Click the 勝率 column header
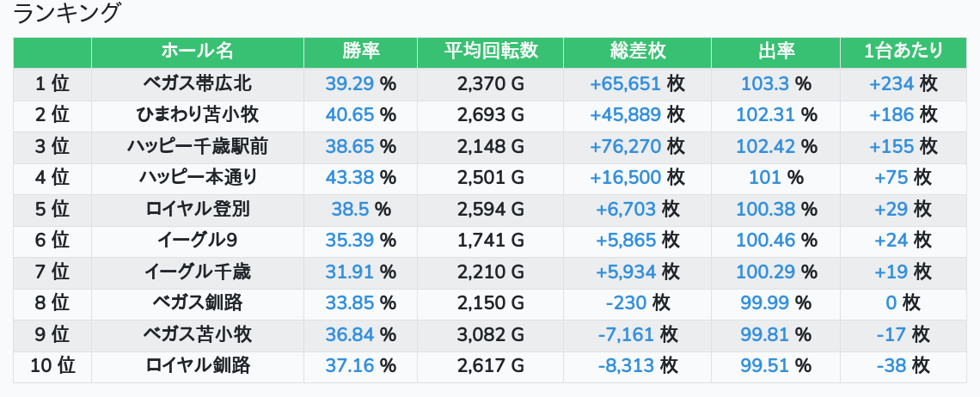 click(360, 52)
